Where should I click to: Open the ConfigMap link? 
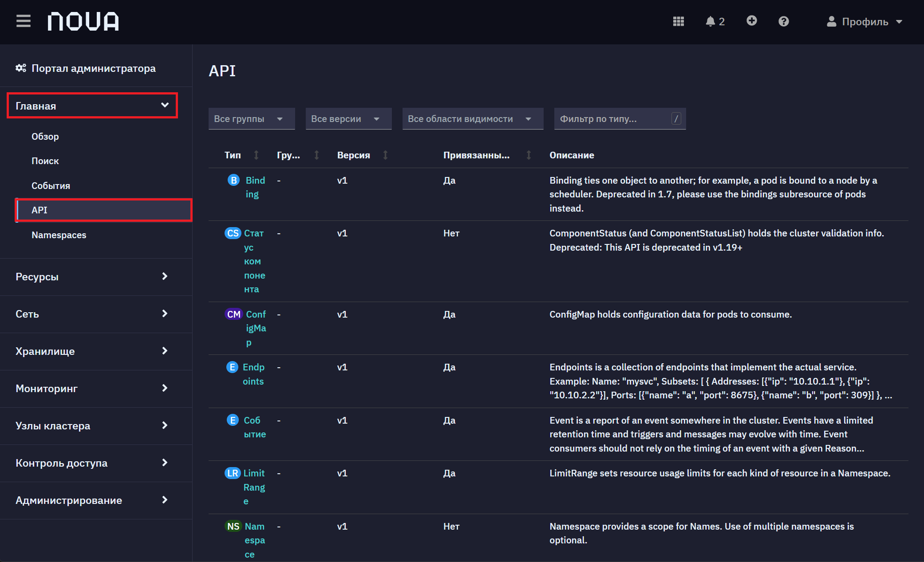click(256, 328)
